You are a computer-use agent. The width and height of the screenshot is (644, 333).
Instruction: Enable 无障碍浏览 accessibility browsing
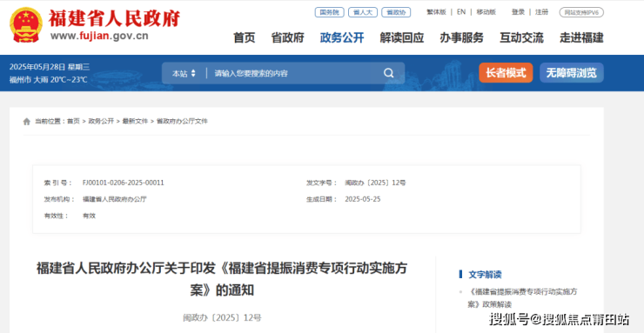click(571, 73)
